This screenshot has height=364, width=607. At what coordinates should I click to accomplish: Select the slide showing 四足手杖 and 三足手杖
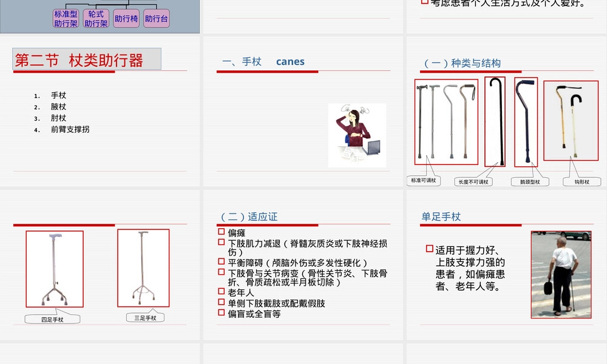tap(100, 265)
